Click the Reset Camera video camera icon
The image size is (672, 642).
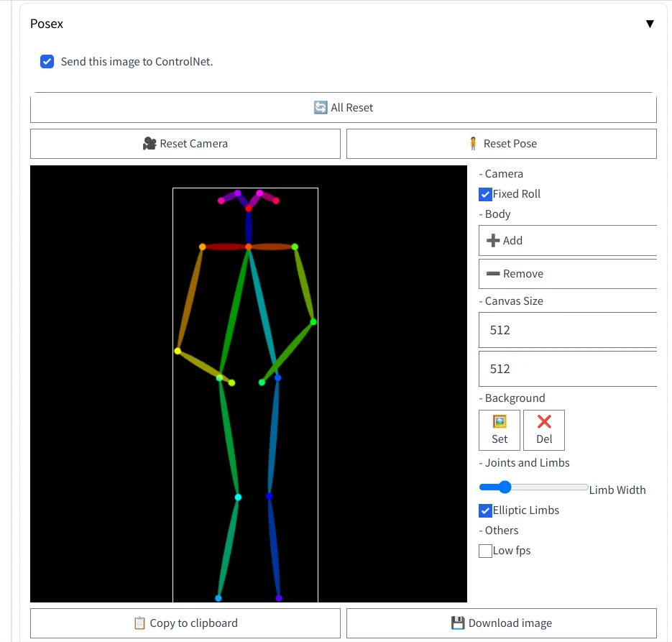click(149, 144)
